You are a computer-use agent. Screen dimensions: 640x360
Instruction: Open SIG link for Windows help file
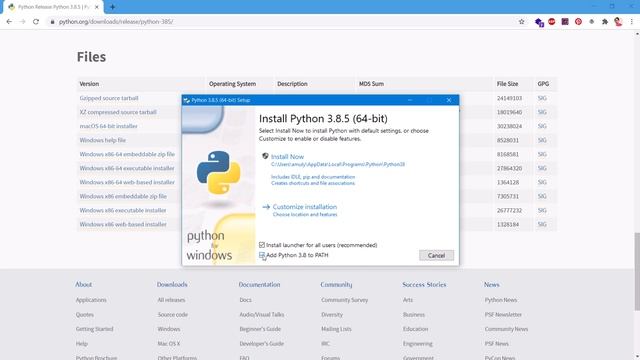click(x=542, y=140)
